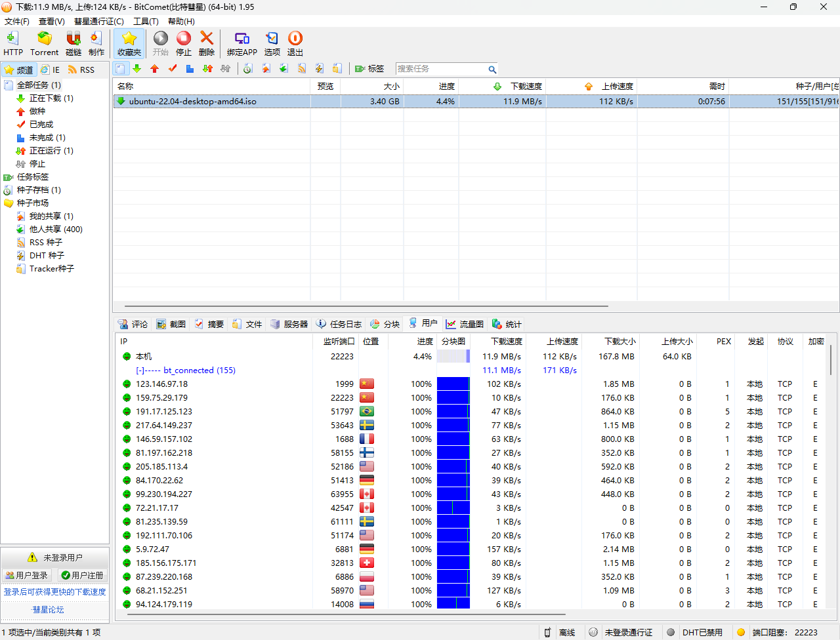Click the 磁链 magnet link icon
Screen dimensions: 840x640
coord(73,43)
